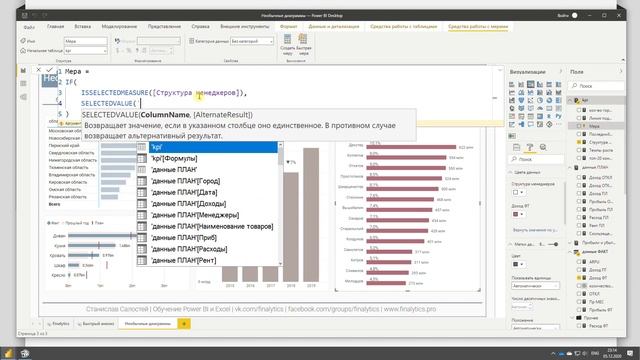Open the Главная ribbon tab
The width and height of the screenshot is (640, 360).
(x=56, y=27)
